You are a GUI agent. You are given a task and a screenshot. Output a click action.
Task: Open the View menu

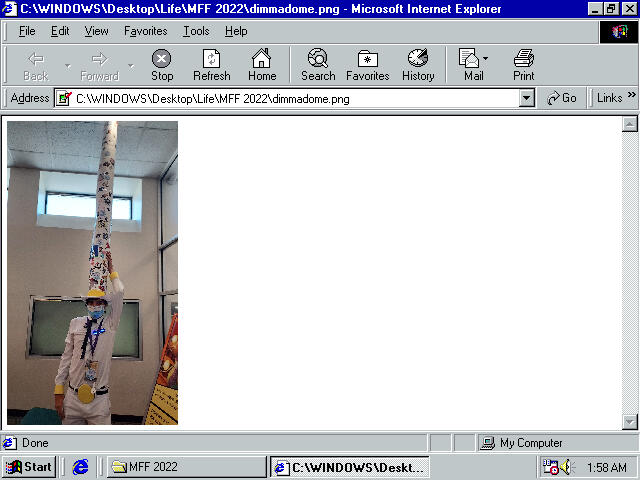pyautogui.click(x=96, y=31)
